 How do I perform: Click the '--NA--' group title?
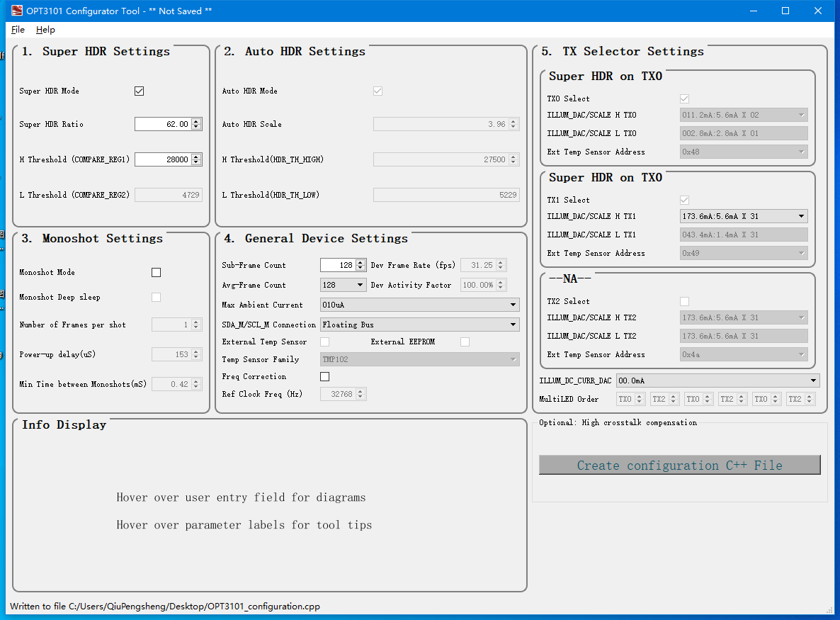click(x=570, y=278)
